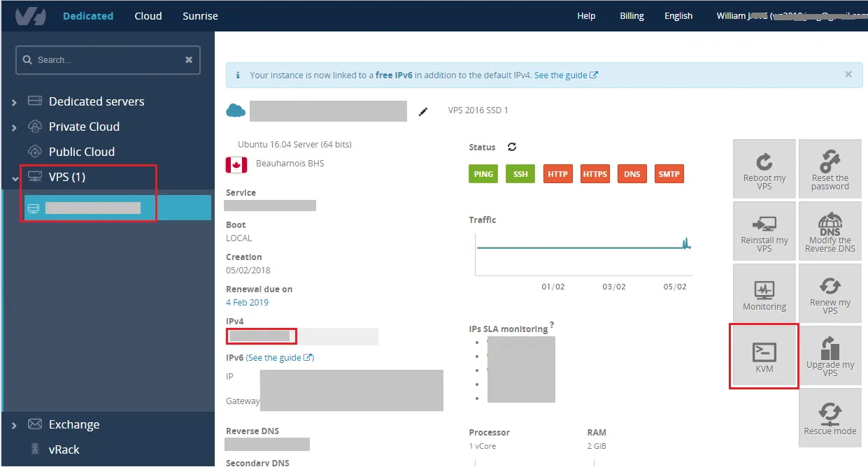This screenshot has width=868, height=467.
Task: Click the Canada flag icon
Action: click(x=236, y=165)
